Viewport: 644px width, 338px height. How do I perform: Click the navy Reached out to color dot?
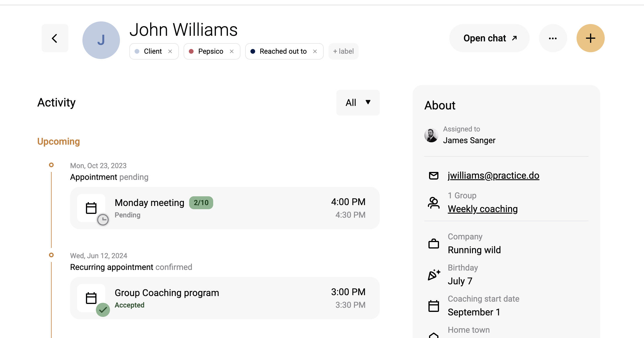[253, 51]
